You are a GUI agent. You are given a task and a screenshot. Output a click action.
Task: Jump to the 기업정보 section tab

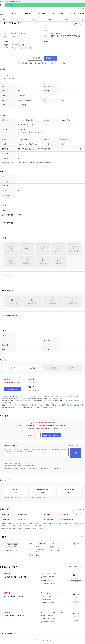coord(81,19)
